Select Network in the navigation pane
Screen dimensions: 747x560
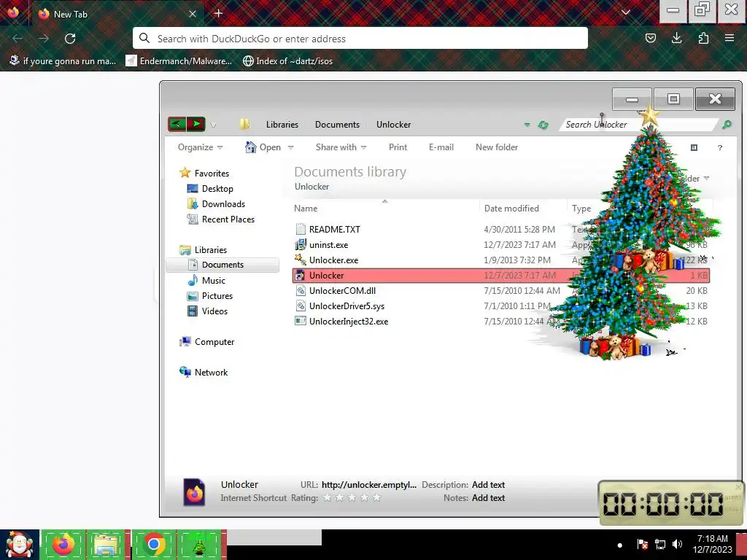211,373
